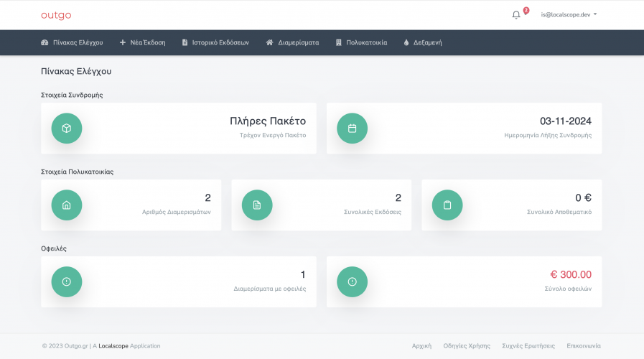
Task: Click the dropdown caret next to account email
Action: coord(595,14)
